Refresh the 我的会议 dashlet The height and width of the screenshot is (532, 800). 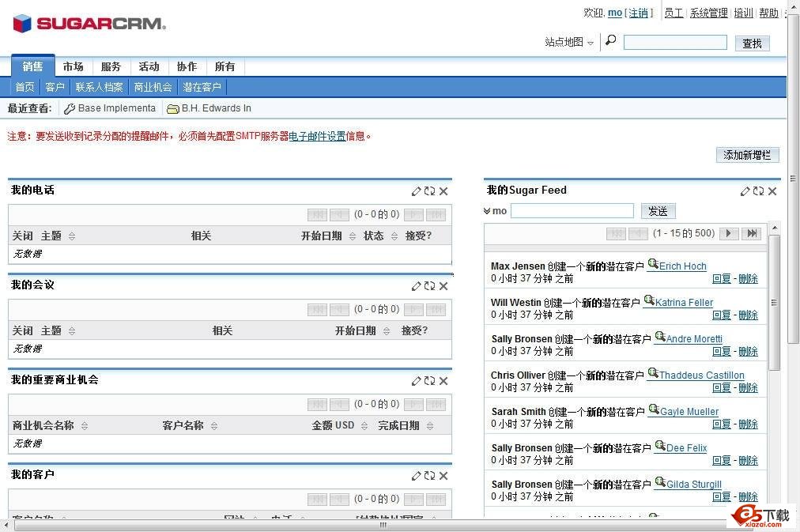click(x=429, y=286)
